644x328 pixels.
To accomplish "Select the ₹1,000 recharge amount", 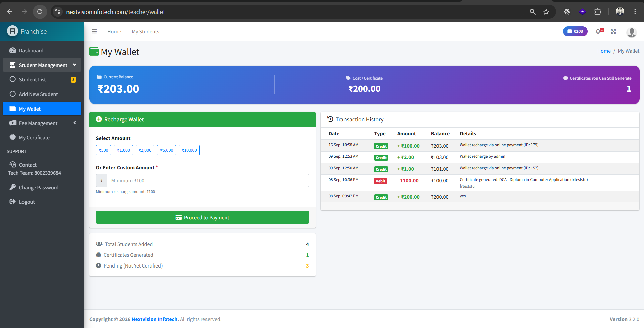I will click(x=123, y=150).
